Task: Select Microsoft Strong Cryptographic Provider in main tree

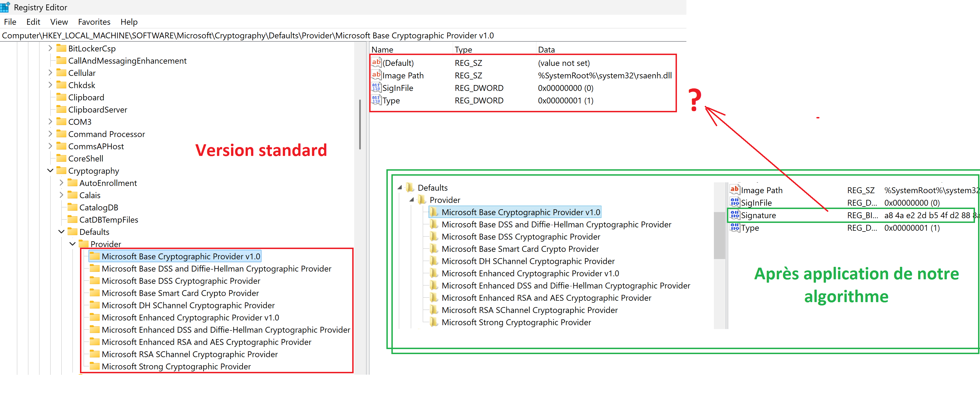Action: (176, 366)
